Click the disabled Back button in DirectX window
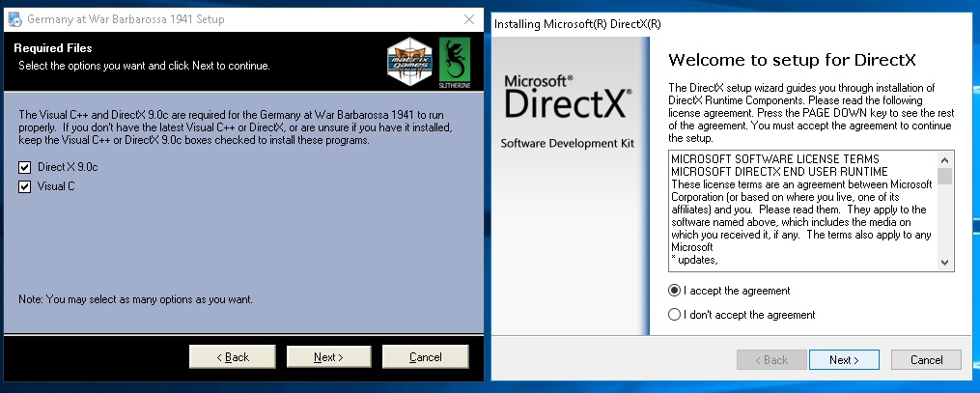 [x=771, y=360]
